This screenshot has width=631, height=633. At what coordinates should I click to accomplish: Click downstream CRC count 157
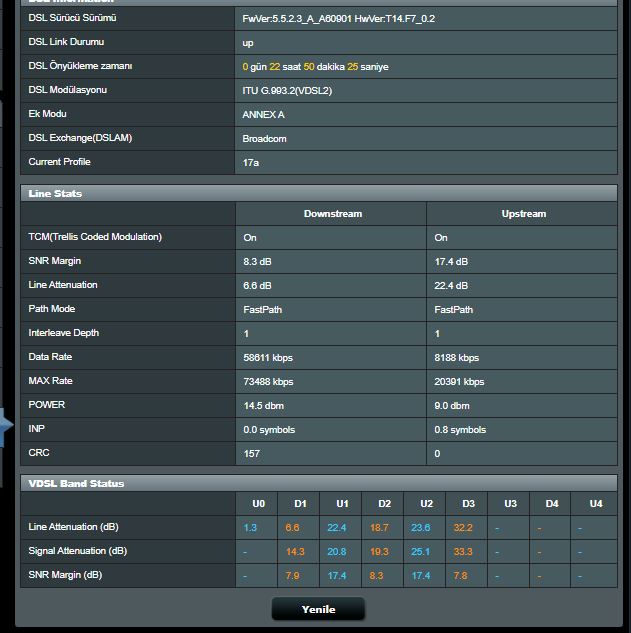251,454
